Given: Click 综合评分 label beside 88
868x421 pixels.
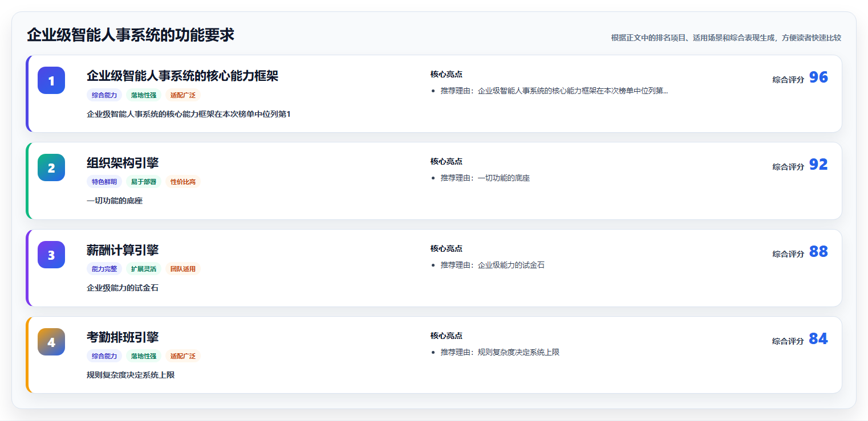Looking at the screenshot, I should pos(788,254).
